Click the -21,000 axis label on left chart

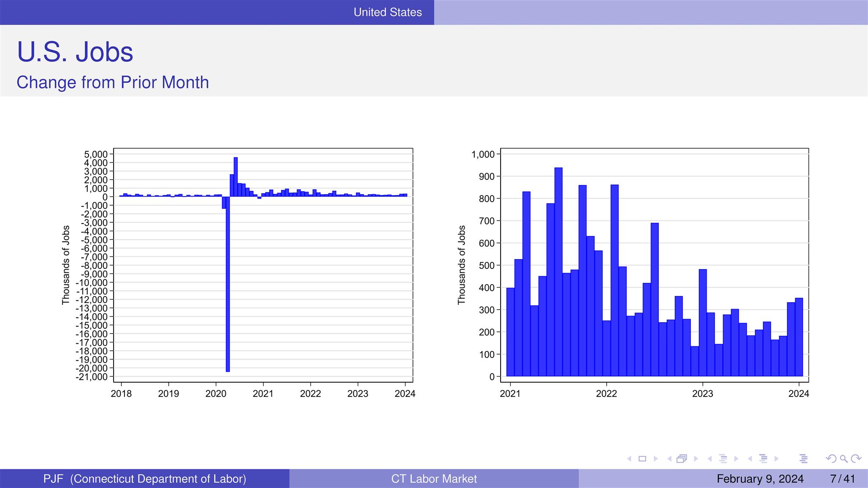(x=92, y=377)
